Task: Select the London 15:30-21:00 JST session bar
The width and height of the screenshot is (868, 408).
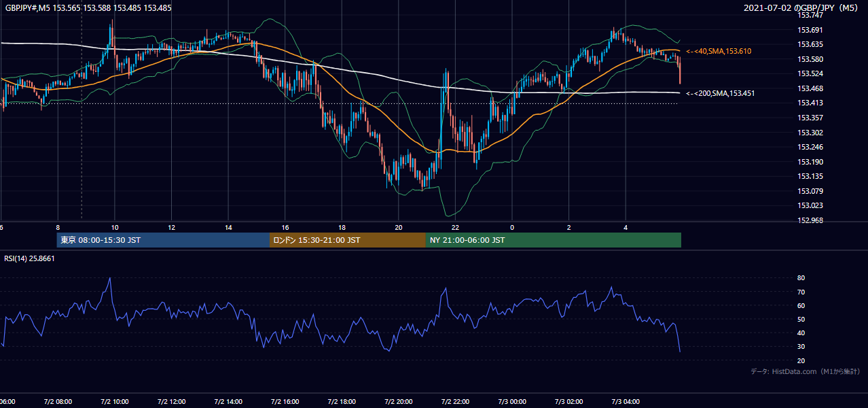Action: pyautogui.click(x=348, y=240)
